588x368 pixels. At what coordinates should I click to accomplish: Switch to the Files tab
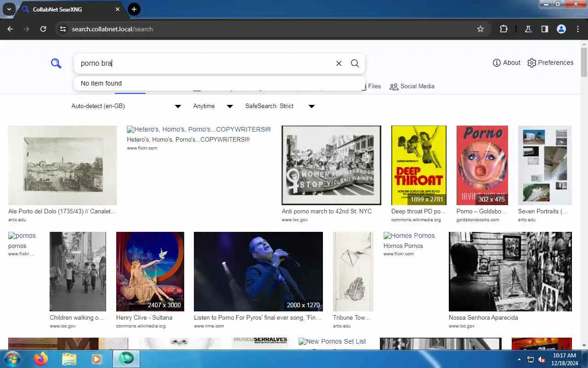pos(370,86)
